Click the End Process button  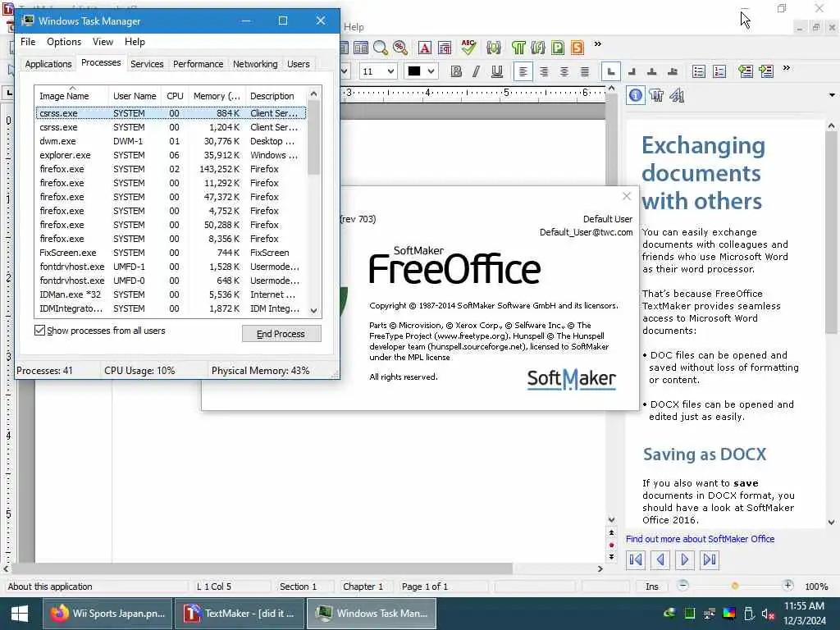tap(281, 334)
